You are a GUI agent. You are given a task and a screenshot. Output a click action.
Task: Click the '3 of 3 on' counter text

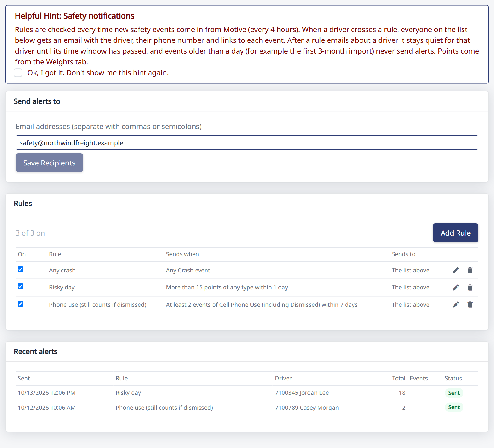coord(30,233)
